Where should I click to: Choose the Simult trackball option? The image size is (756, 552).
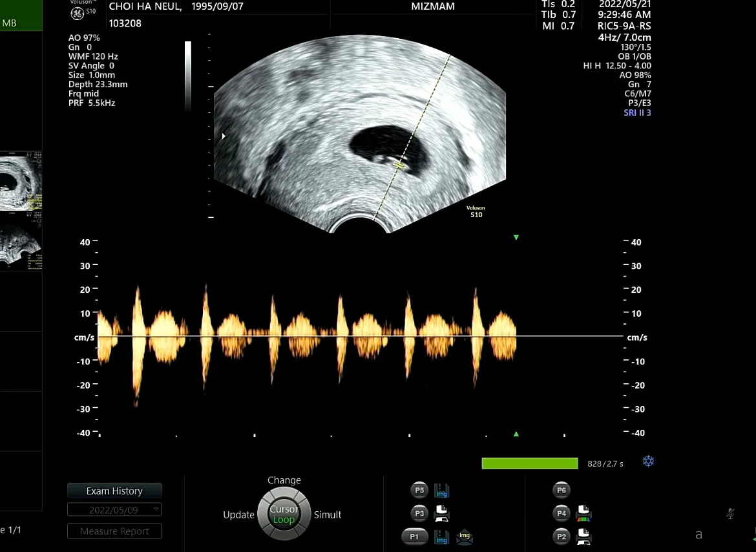pyautogui.click(x=328, y=515)
